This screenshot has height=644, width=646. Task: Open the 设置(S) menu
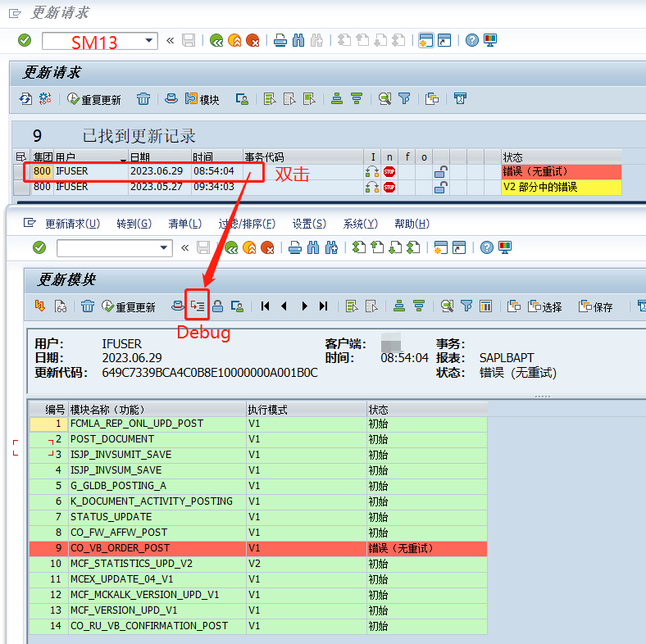coord(309,224)
